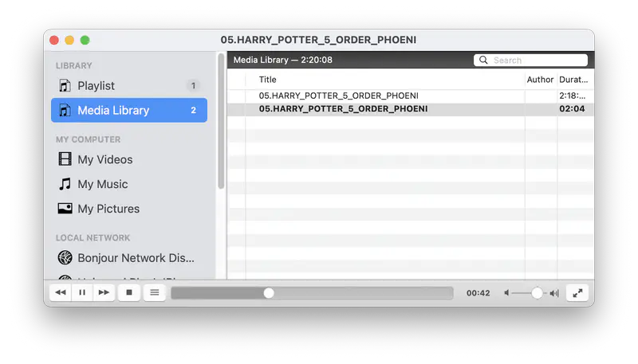Skip forward with fast-forward button

pyautogui.click(x=104, y=292)
